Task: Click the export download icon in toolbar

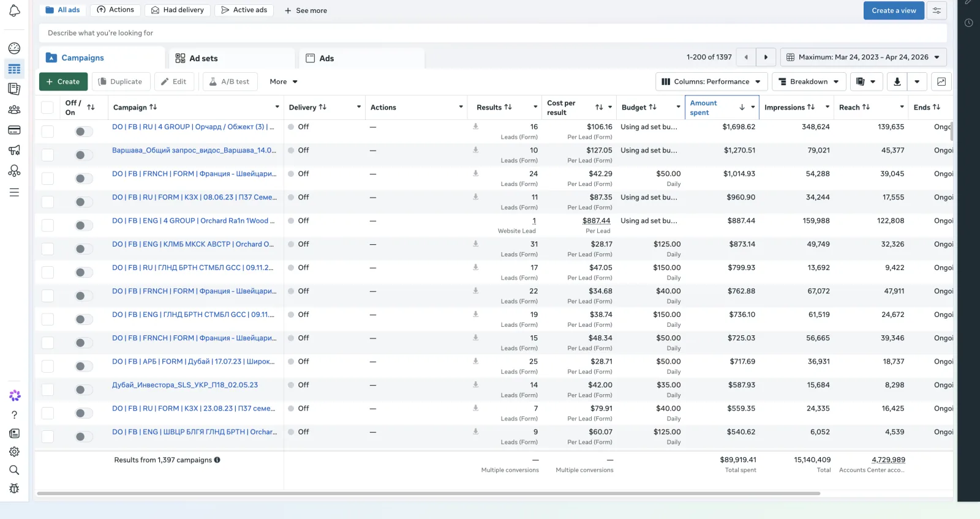Action: 897,81
